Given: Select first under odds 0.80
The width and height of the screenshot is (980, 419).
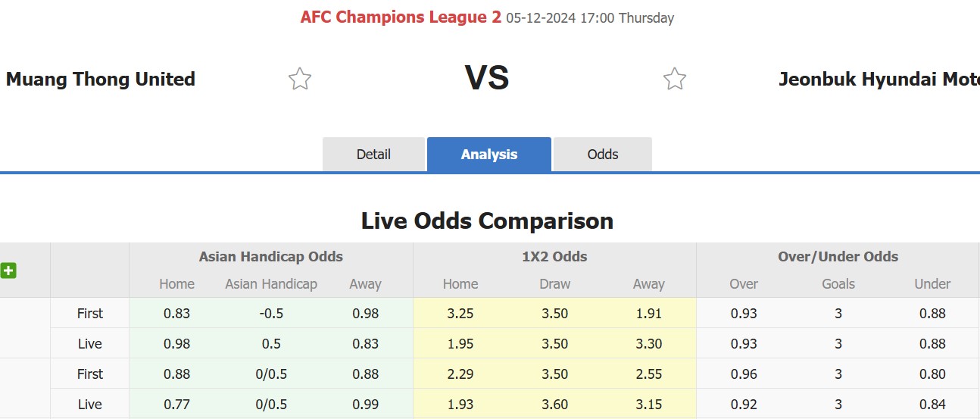Looking at the screenshot, I should 932,374.
